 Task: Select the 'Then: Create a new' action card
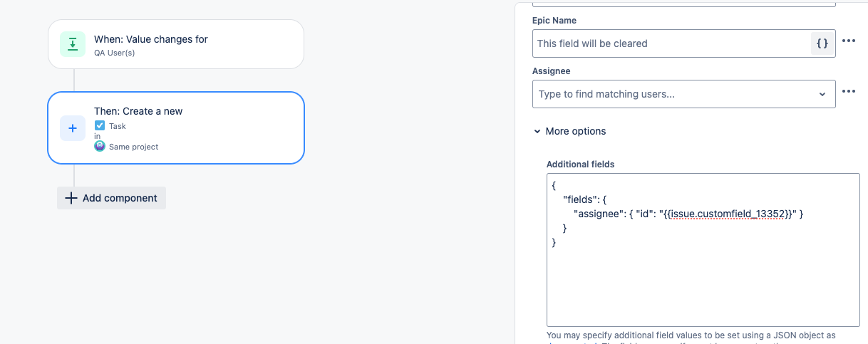176,128
